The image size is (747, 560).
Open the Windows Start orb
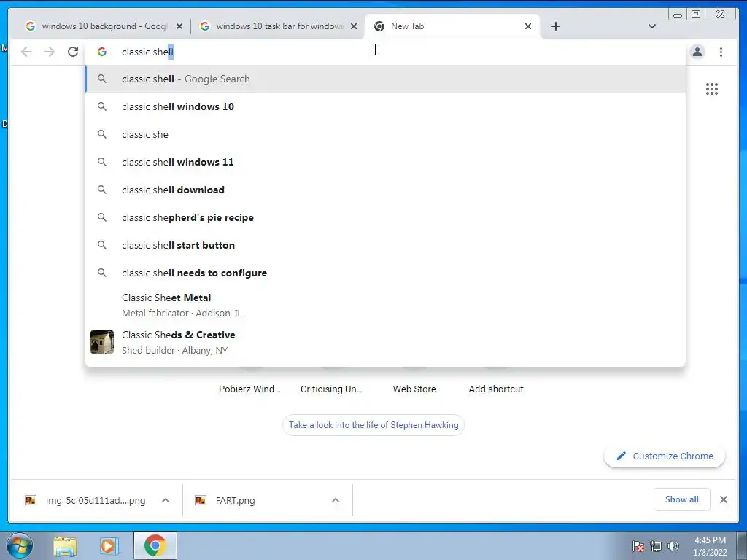tap(20, 545)
